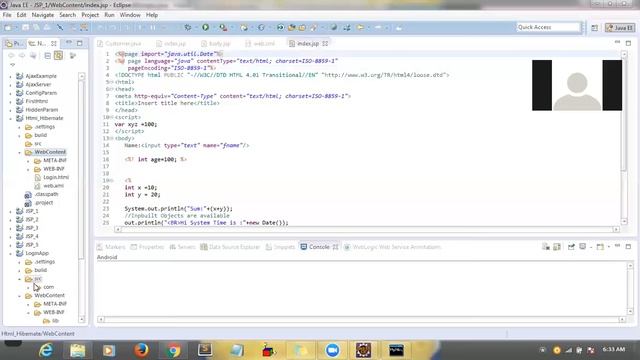Open Firefox from the taskbar
This screenshot has height=360, width=640.
coord(141,350)
